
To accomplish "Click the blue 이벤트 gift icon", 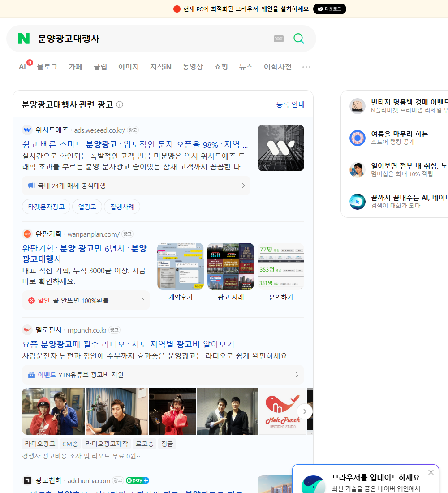I will [x=31, y=375].
